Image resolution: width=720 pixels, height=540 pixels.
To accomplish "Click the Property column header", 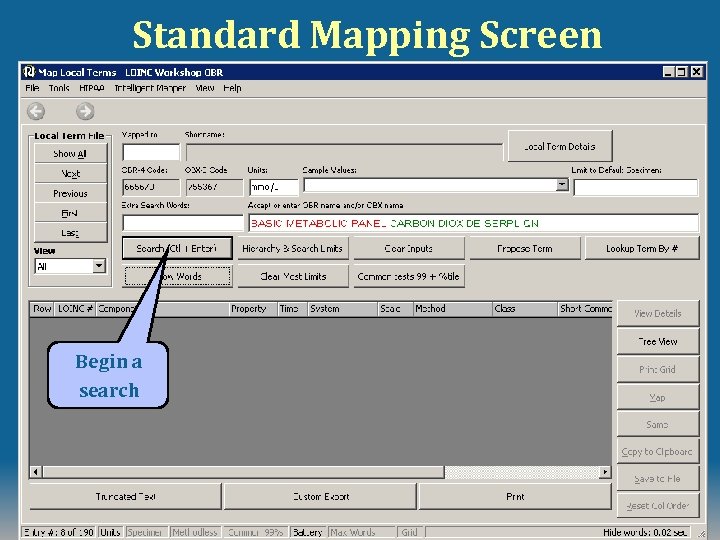I will click(x=253, y=309).
